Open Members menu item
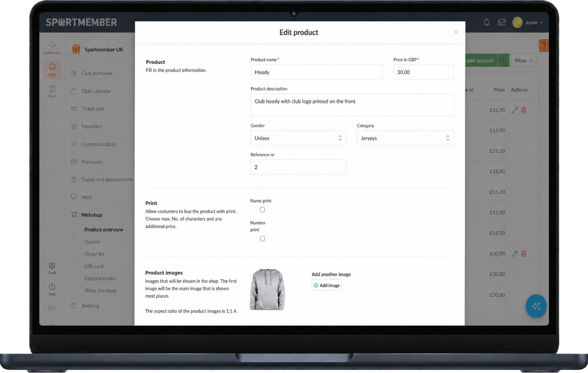588x373 pixels. tap(92, 126)
